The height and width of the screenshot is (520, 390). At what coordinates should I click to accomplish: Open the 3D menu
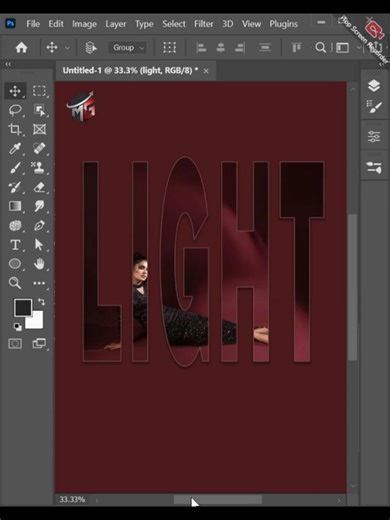228,24
